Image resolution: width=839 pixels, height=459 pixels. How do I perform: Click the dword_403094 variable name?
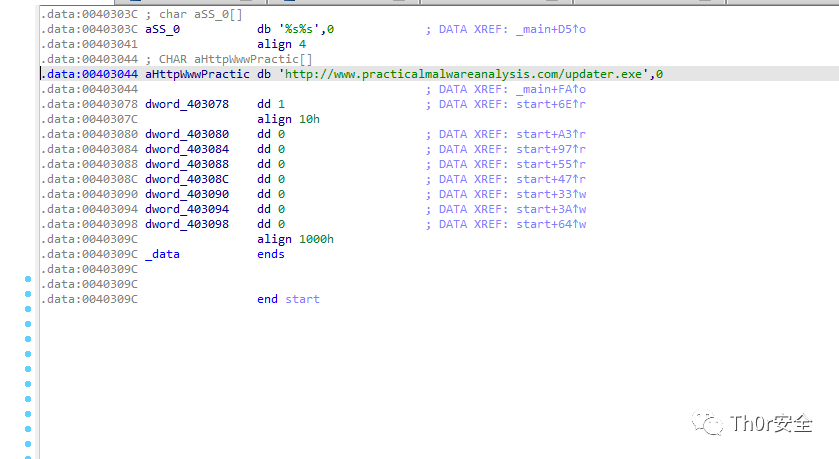(x=187, y=209)
